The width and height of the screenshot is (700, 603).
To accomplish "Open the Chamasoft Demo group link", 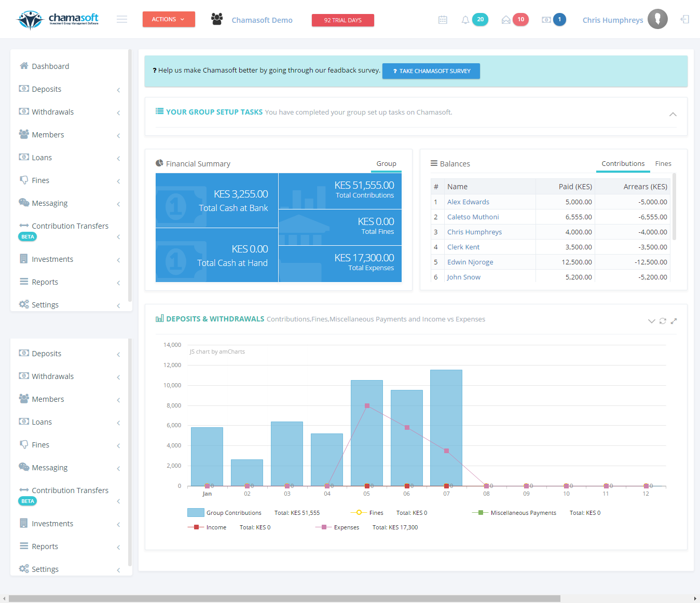I will point(262,20).
